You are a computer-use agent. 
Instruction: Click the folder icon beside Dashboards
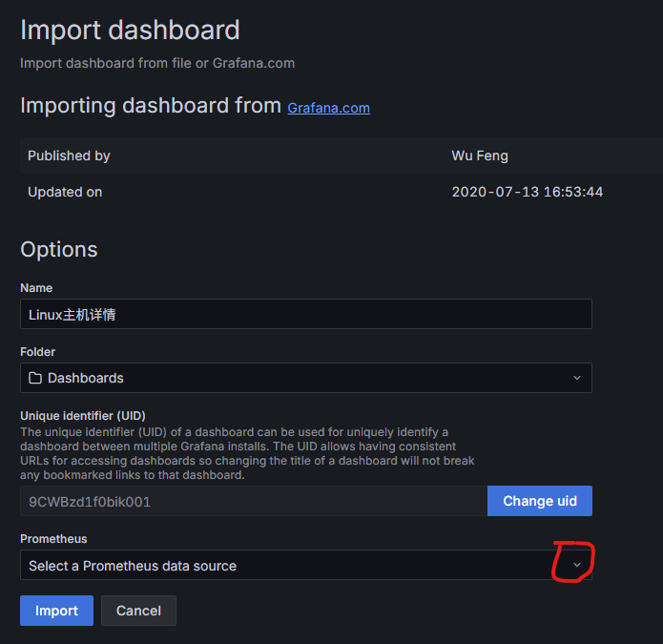35,378
